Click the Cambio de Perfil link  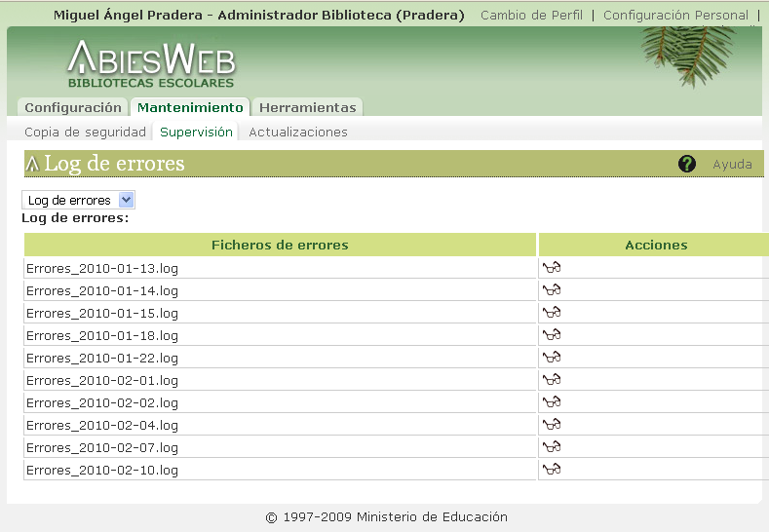tap(531, 16)
